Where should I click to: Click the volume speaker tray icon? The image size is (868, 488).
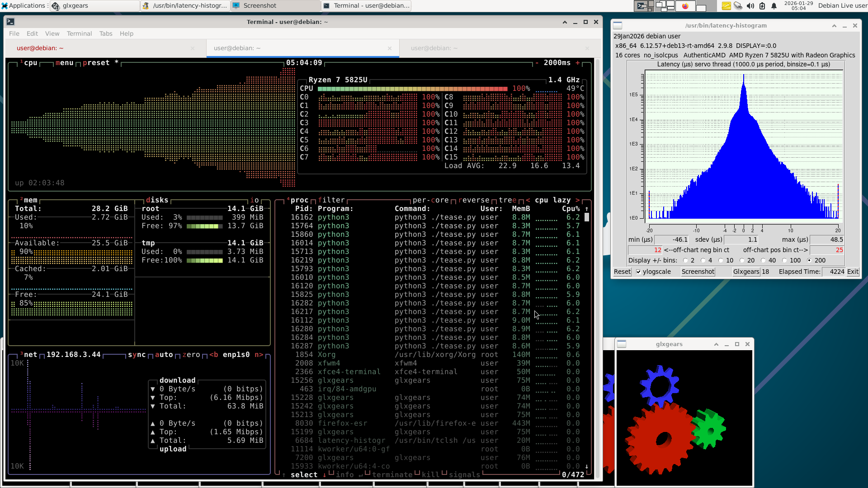point(750,6)
